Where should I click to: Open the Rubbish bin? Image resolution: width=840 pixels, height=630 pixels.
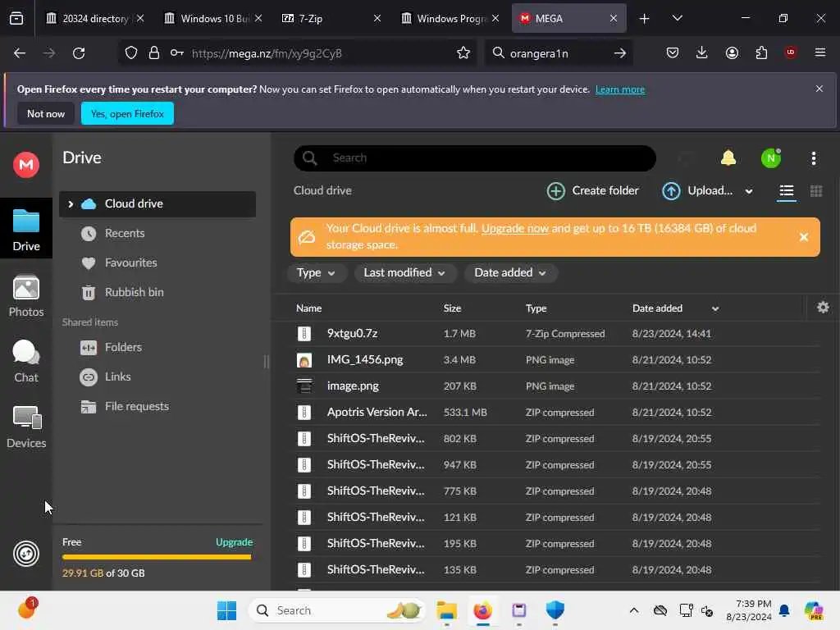pos(134,293)
